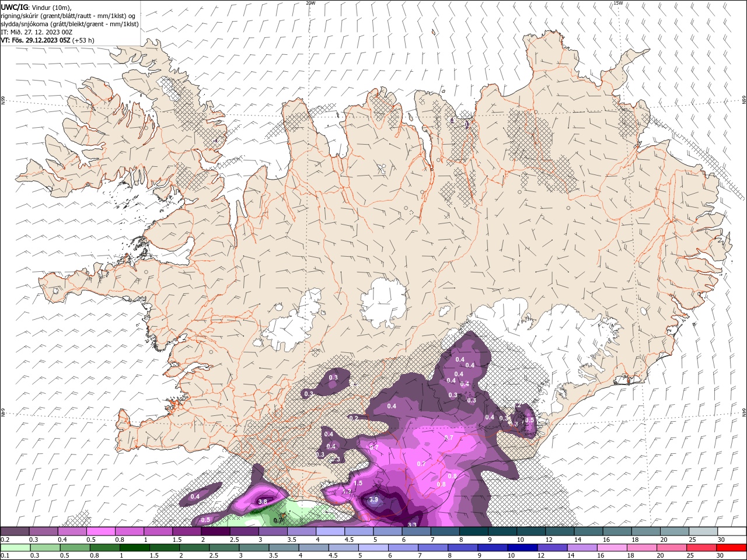Viewport: 747px width, 560px height.
Task: Pick the deep blue 10 swatch, lower legend
Action: (x=522, y=548)
